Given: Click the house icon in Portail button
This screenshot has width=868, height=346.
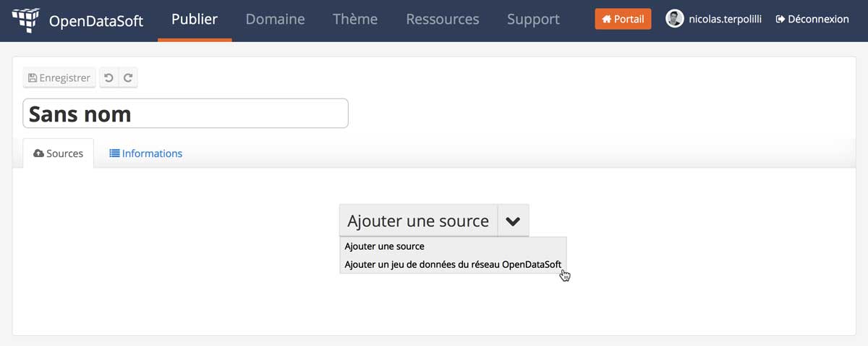Looking at the screenshot, I should 606,20.
